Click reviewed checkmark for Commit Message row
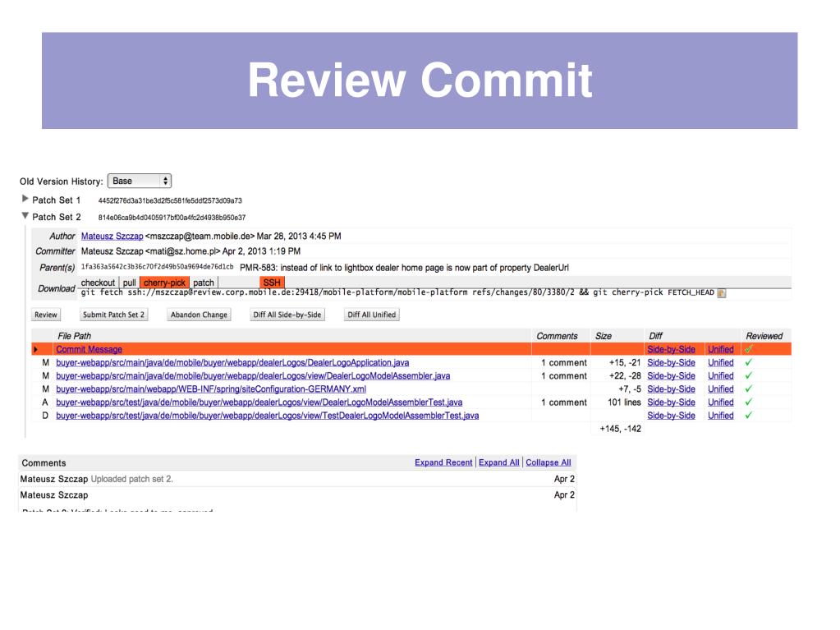Screen dimensions: 840x630 click(x=748, y=349)
